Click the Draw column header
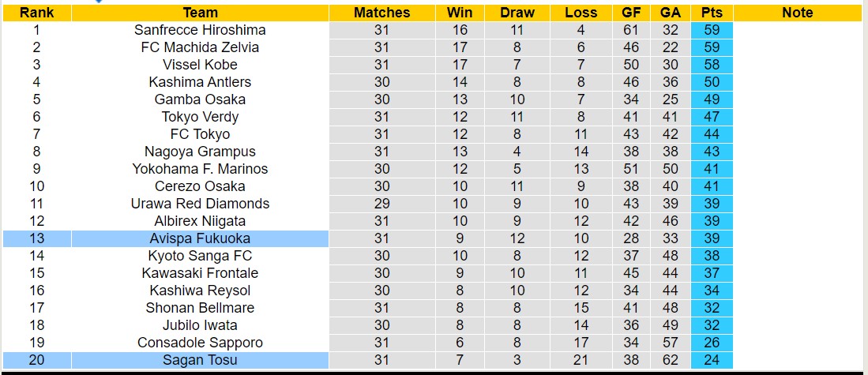 (x=517, y=13)
